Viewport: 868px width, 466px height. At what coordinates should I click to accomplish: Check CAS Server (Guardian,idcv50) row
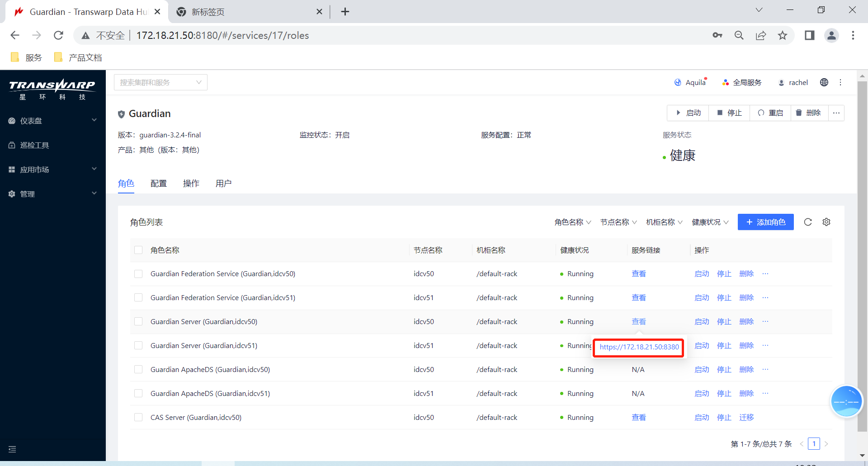tap(138, 418)
